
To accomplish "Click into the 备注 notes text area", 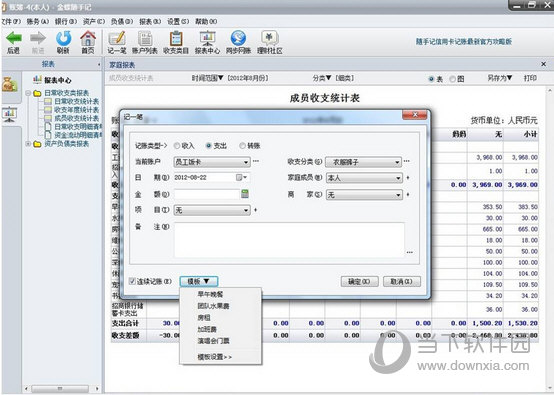I will 289,240.
